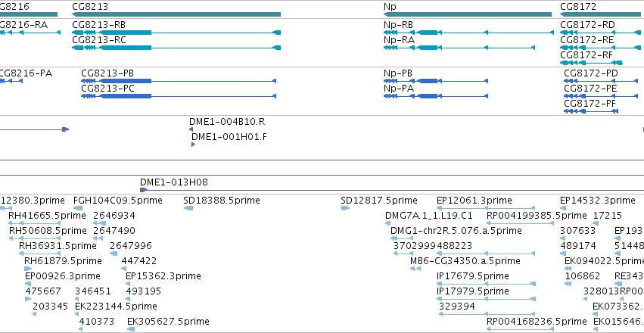Select the CG8213 gene bar
The image size is (644, 333).
tap(176, 14)
